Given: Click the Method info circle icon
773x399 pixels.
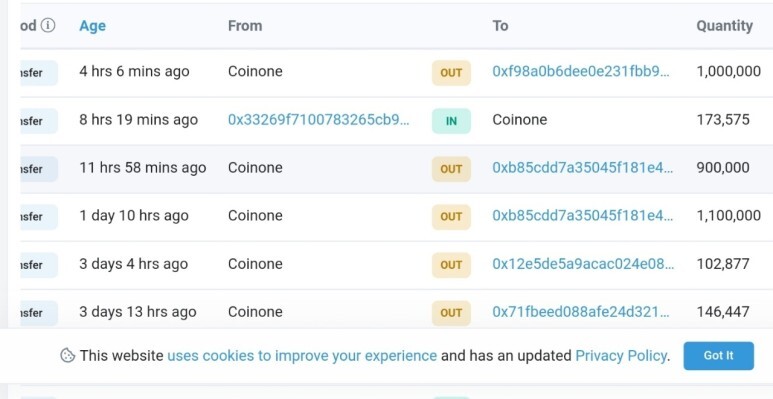Looking at the screenshot, I should 48,25.
